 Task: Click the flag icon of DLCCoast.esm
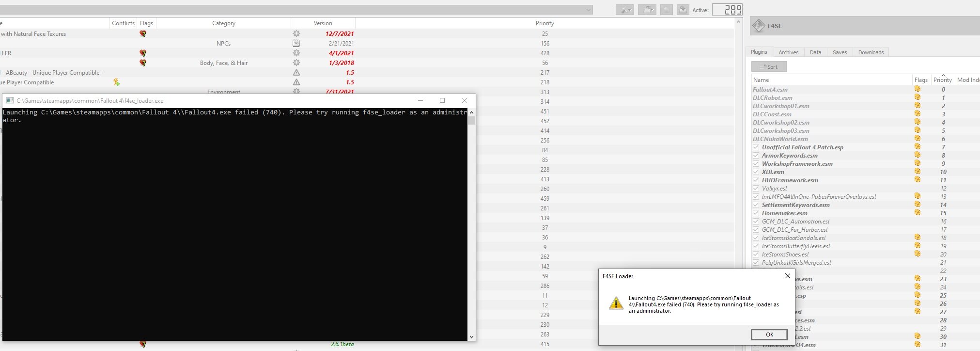[918, 114]
